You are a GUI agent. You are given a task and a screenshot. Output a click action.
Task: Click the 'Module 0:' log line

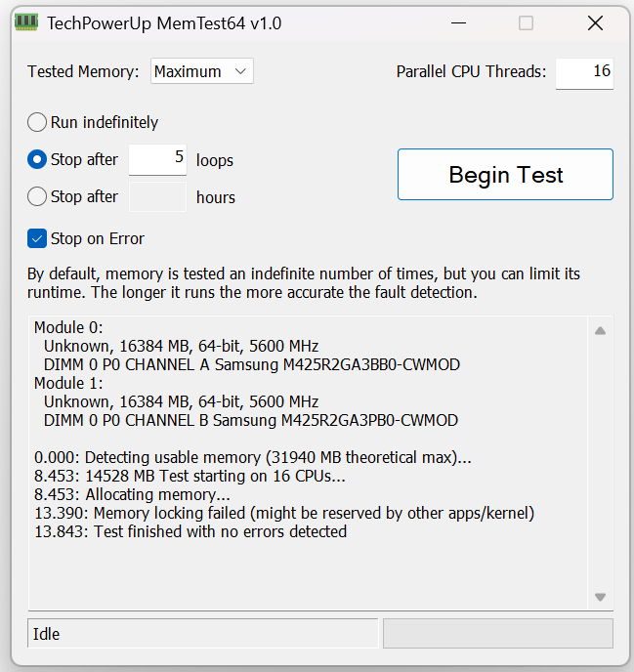68,327
